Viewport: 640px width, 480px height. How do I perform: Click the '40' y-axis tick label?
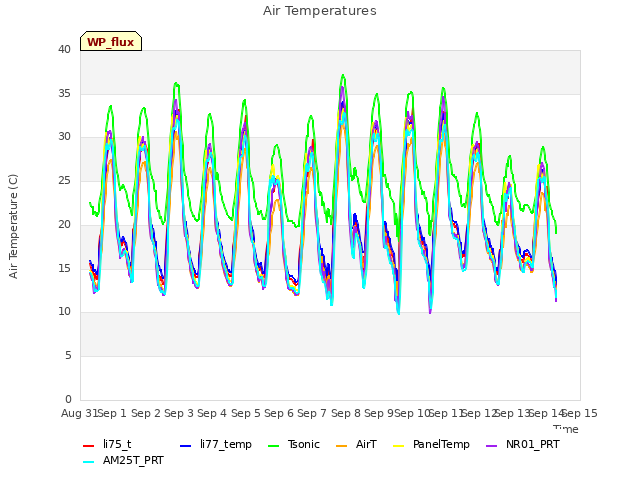tap(64, 49)
